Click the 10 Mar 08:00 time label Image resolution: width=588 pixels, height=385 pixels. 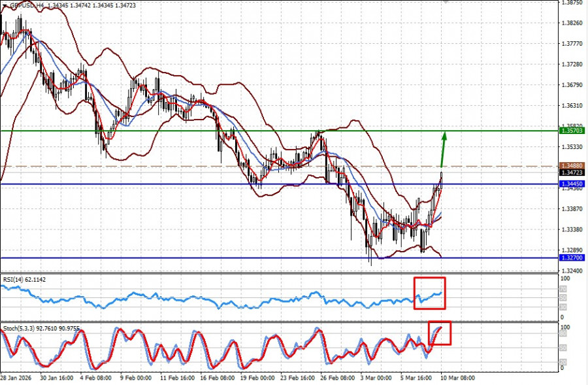pos(457,378)
